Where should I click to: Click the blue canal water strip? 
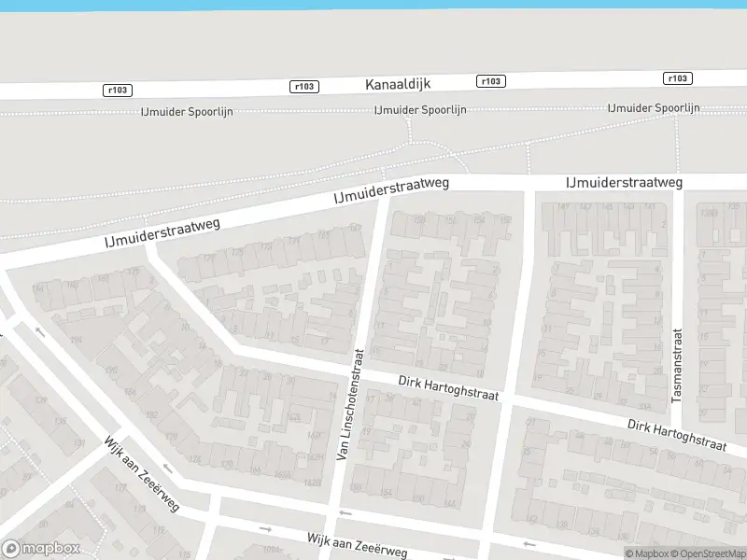373,5
